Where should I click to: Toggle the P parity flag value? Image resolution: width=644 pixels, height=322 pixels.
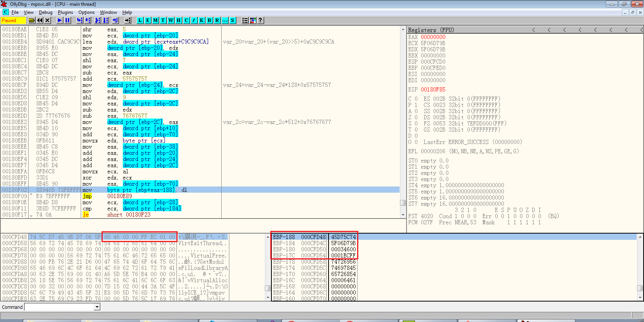point(416,105)
